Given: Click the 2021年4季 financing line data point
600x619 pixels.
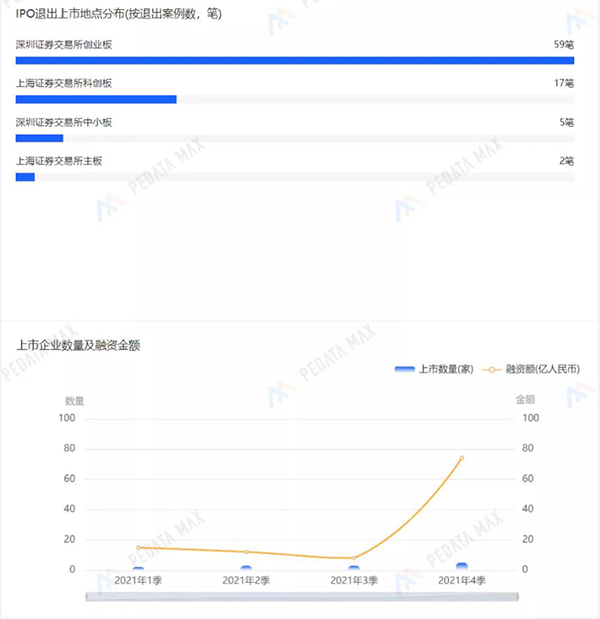Looking at the screenshot, I should [x=462, y=458].
